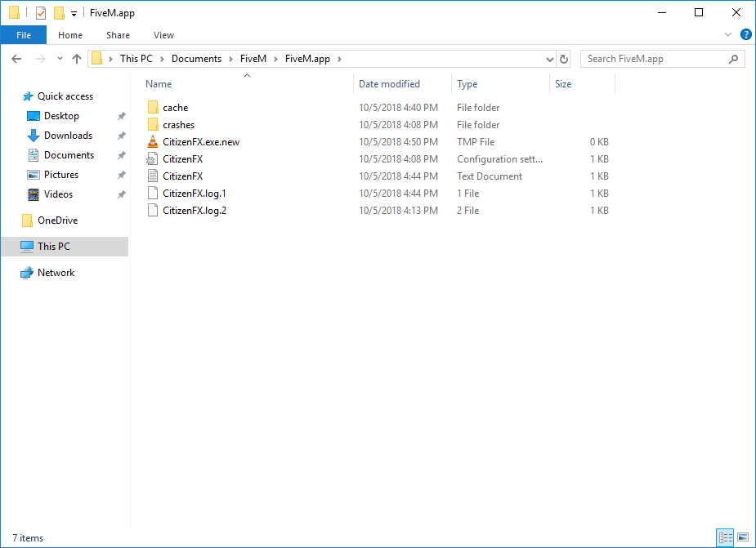Click the Properties quick access toolbar icon
756x548 pixels.
pyautogui.click(x=41, y=13)
